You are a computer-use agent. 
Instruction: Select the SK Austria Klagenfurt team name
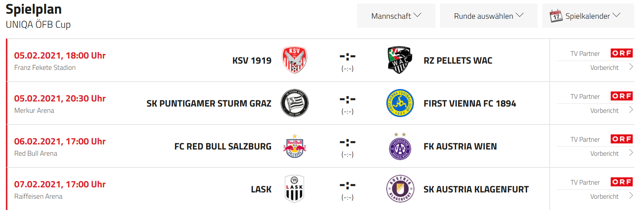point(476,189)
